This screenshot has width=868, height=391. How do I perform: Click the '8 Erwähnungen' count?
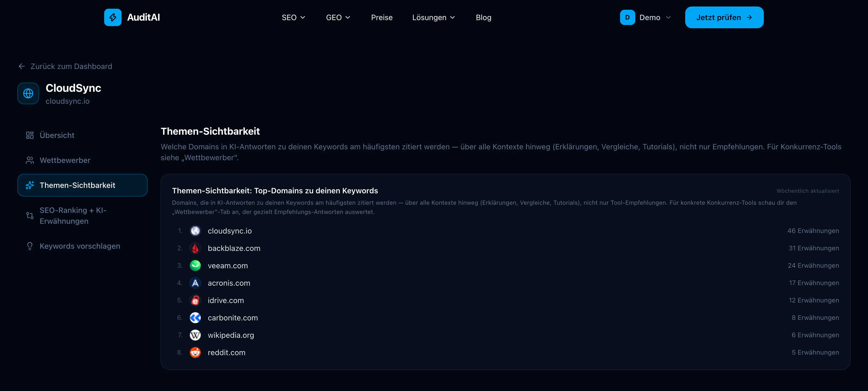pos(815,317)
